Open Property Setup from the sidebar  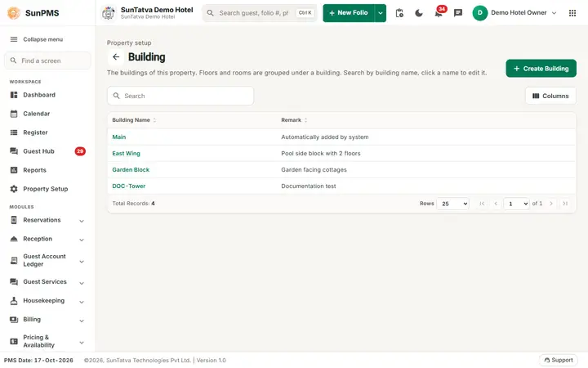[47, 189]
